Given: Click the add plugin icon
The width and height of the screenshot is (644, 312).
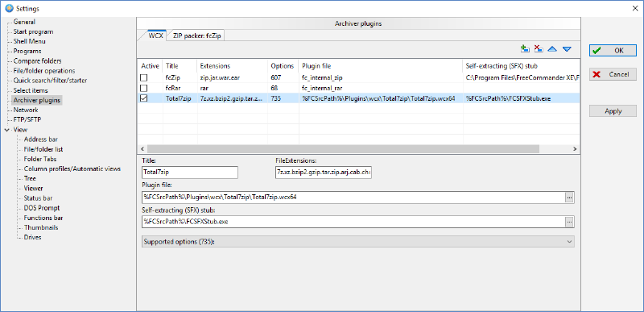Looking at the screenshot, I should click(525, 49).
